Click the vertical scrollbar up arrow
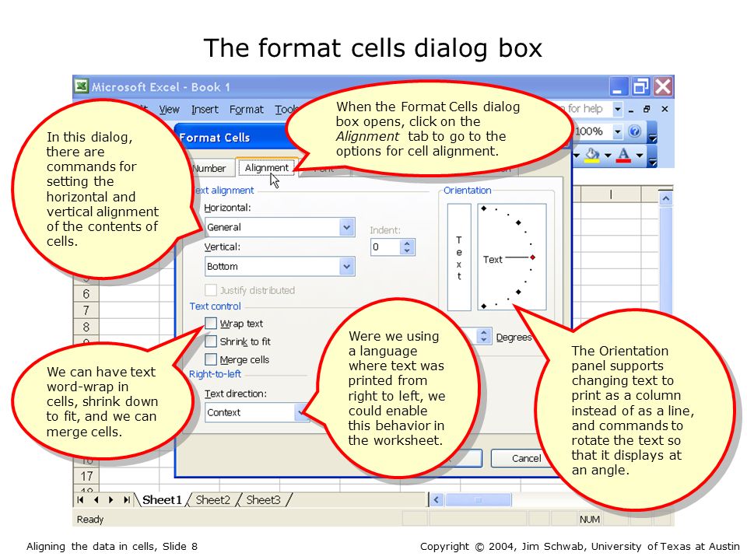Screen dimensions: 747x560 (x=665, y=198)
